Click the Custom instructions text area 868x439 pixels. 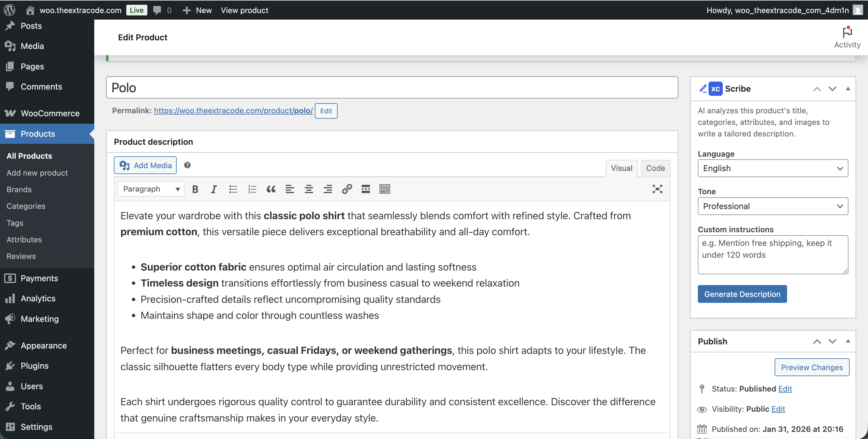pos(772,255)
